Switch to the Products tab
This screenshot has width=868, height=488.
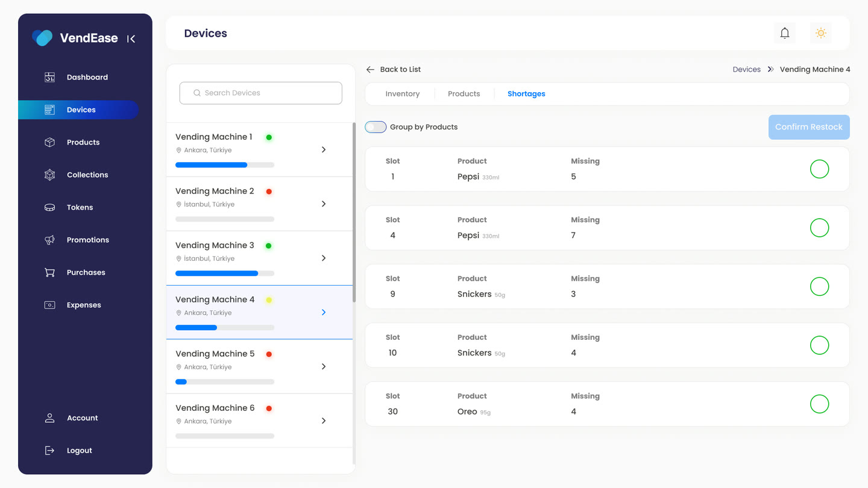tap(464, 94)
